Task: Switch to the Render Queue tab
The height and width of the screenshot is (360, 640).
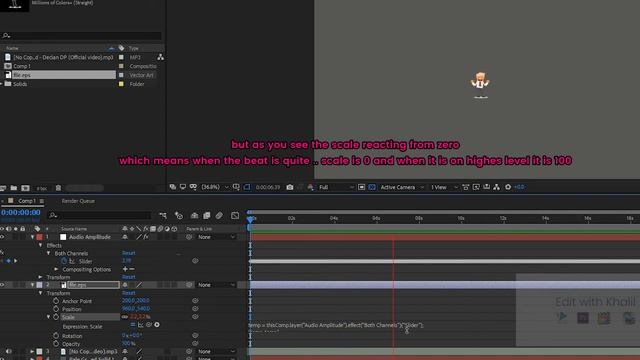Action: tap(78, 201)
